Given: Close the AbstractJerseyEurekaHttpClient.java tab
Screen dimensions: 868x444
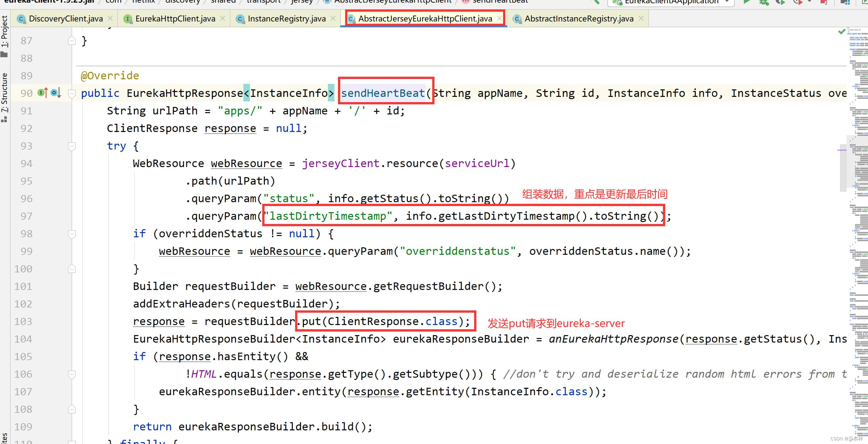Looking at the screenshot, I should point(499,18).
